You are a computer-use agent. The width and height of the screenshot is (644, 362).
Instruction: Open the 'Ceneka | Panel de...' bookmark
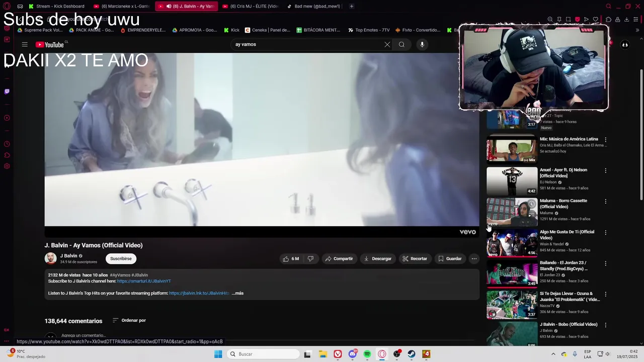267,30
